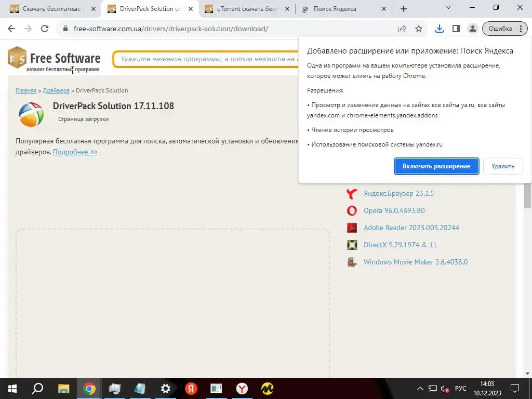The height and width of the screenshot is (399, 532).
Task: Click the DriverPack Solution program icon
Action: 31,115
